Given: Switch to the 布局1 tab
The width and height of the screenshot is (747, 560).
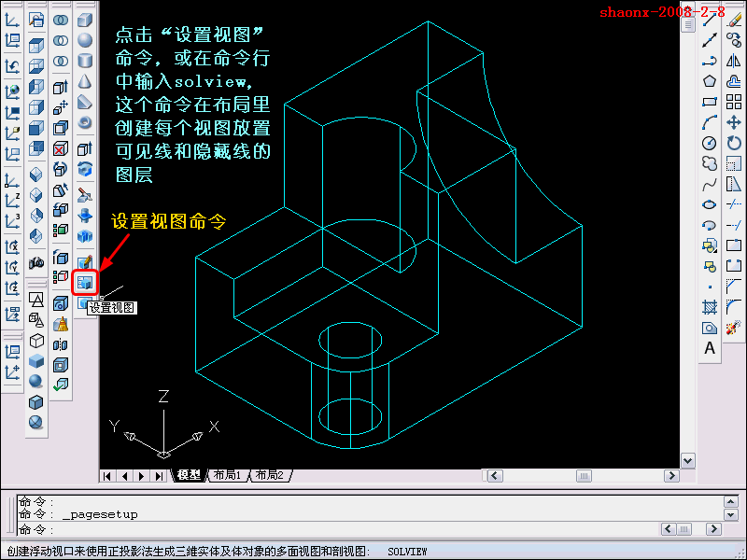Looking at the screenshot, I should coord(227,475).
